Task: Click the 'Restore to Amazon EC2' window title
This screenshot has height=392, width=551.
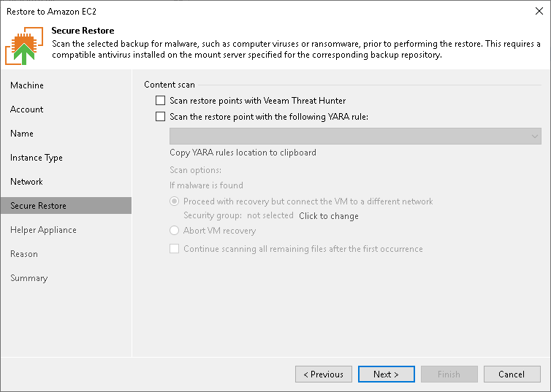Action: (51, 12)
